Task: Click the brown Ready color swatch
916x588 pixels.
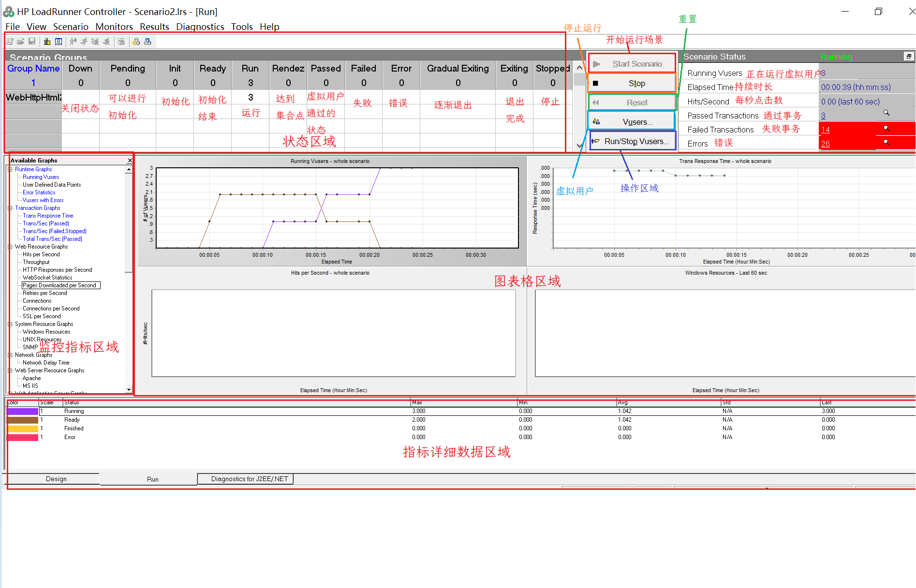Action: pyautogui.click(x=23, y=420)
